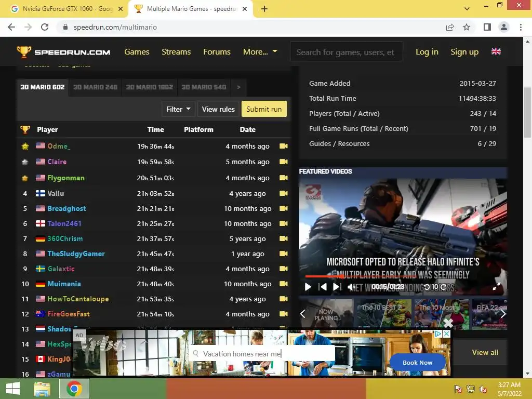Click Sign up link
532x399 pixels.
(x=464, y=52)
